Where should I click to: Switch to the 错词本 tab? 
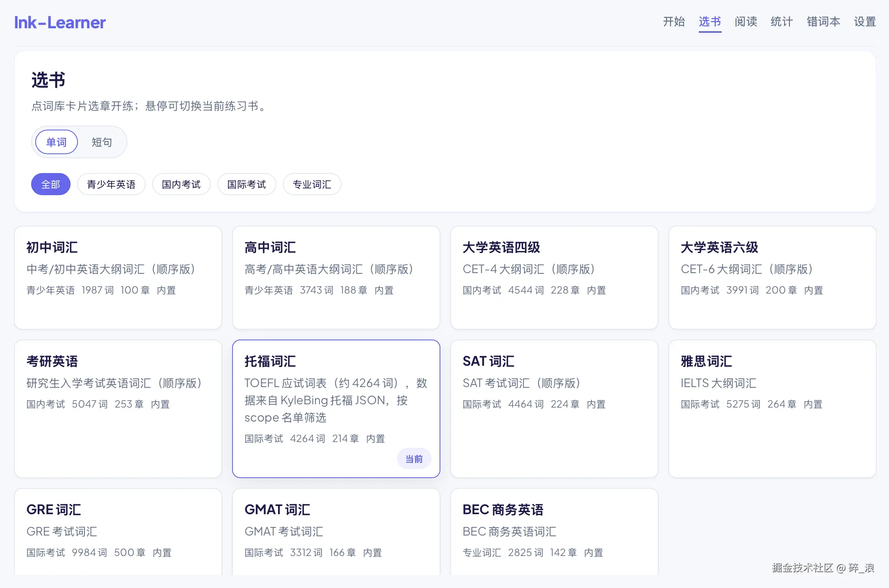pos(823,22)
